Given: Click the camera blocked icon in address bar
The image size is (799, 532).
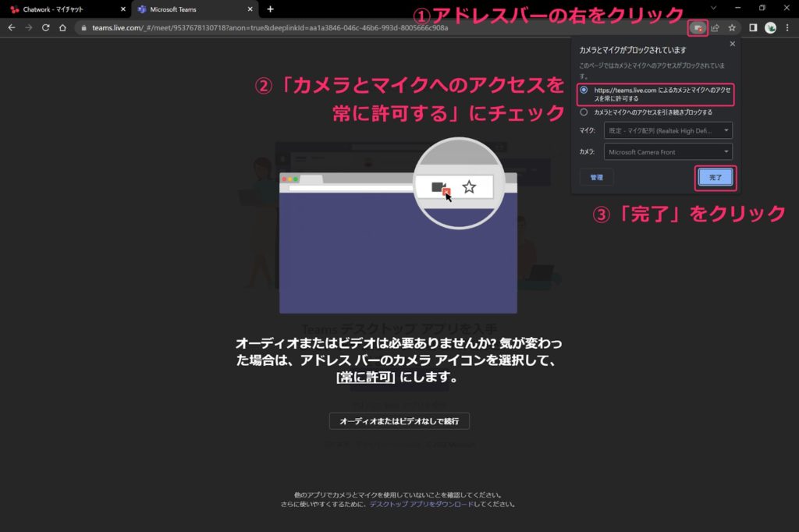Looking at the screenshot, I should pyautogui.click(x=696, y=26).
